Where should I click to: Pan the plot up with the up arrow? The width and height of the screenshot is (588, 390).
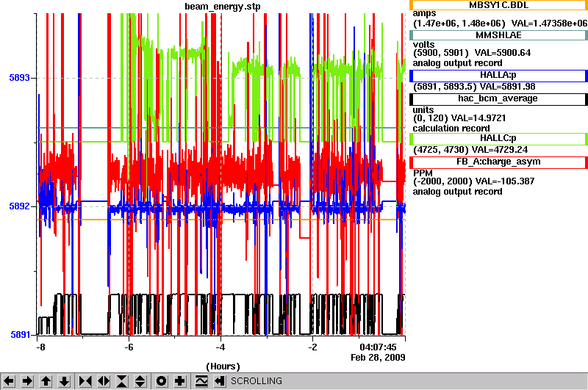point(46,381)
